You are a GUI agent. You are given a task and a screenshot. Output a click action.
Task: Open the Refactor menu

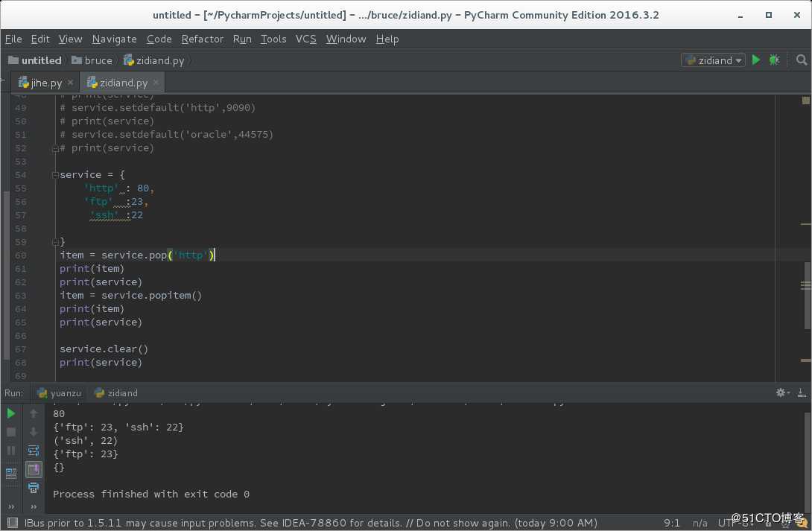203,39
